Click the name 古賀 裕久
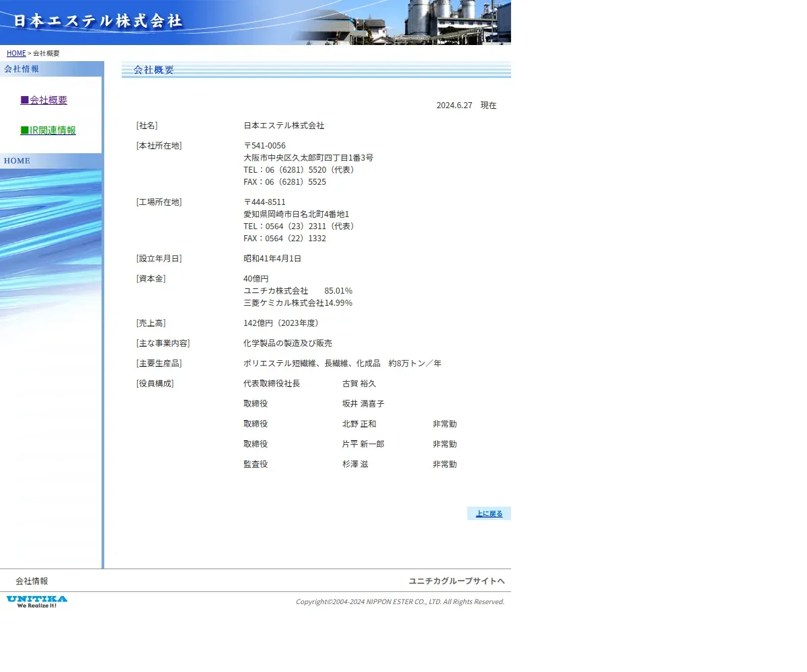Screen dimensions: 807x672 [x=359, y=384]
